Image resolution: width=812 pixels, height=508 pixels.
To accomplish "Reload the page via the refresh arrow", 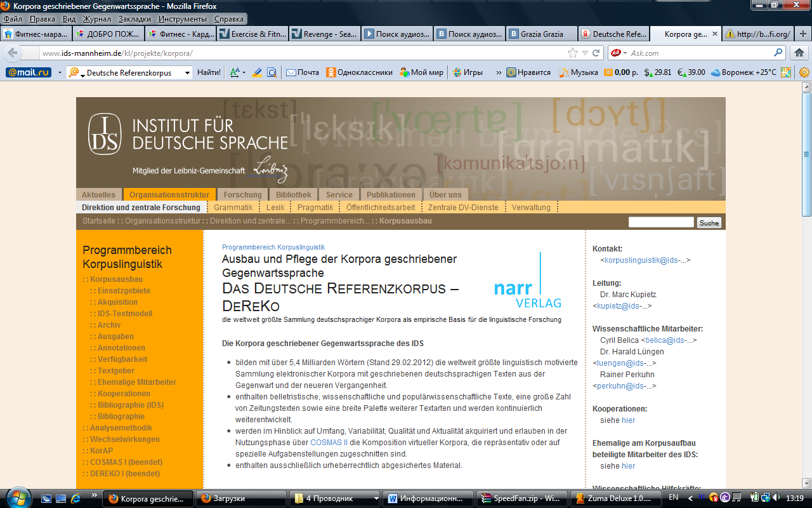I will pos(596,53).
